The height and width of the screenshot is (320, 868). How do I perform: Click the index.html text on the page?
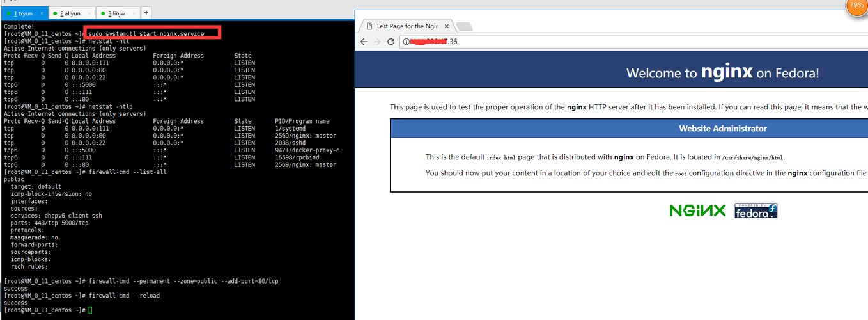(x=503, y=157)
